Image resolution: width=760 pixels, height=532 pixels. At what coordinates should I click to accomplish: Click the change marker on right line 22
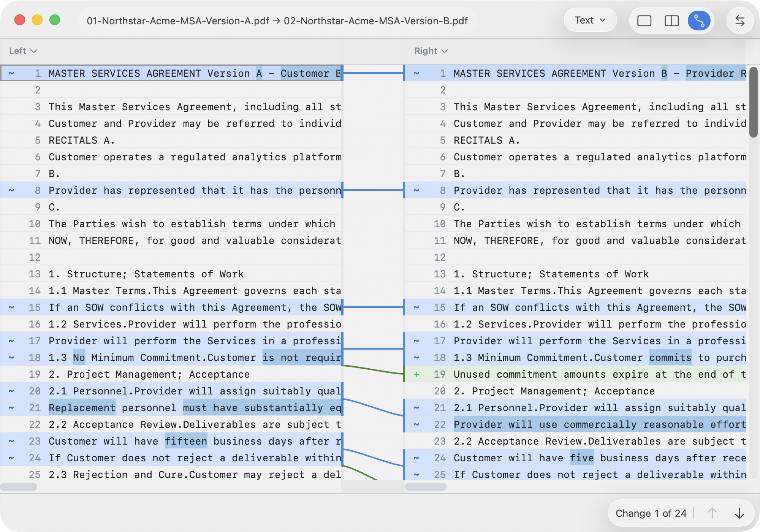(416, 424)
